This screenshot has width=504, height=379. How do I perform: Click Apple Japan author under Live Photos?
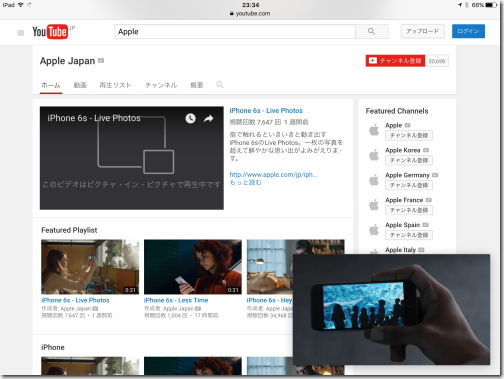pos(76,309)
